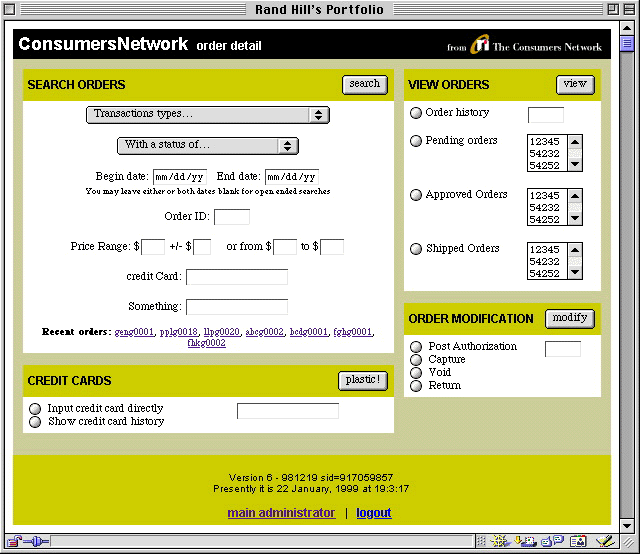Viewport: 640px width, 554px height.
Task: Select 54232 in Approved Orders list
Action: [547, 207]
